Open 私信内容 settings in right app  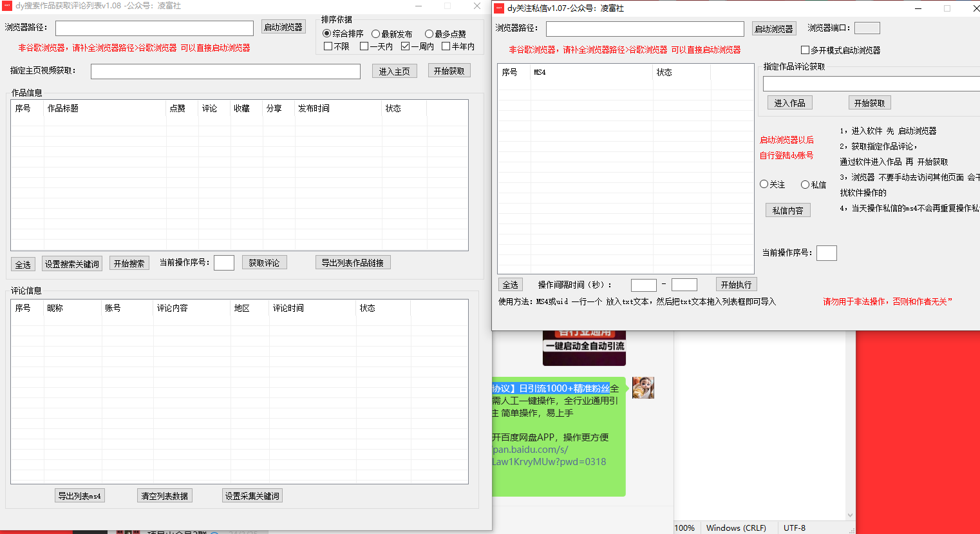787,209
